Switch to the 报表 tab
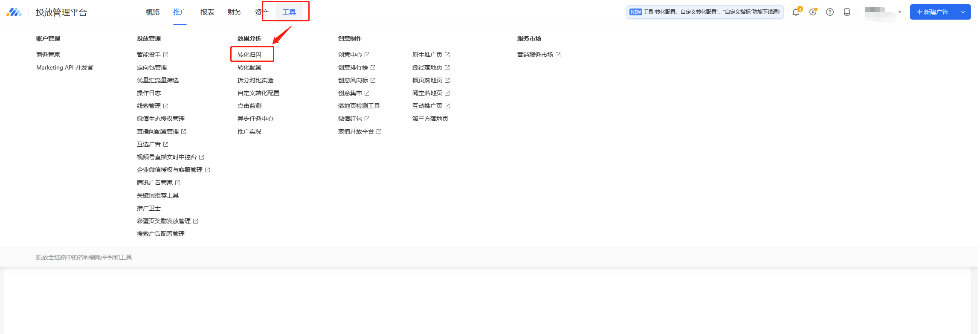This screenshot has height=334, width=980. point(207,12)
